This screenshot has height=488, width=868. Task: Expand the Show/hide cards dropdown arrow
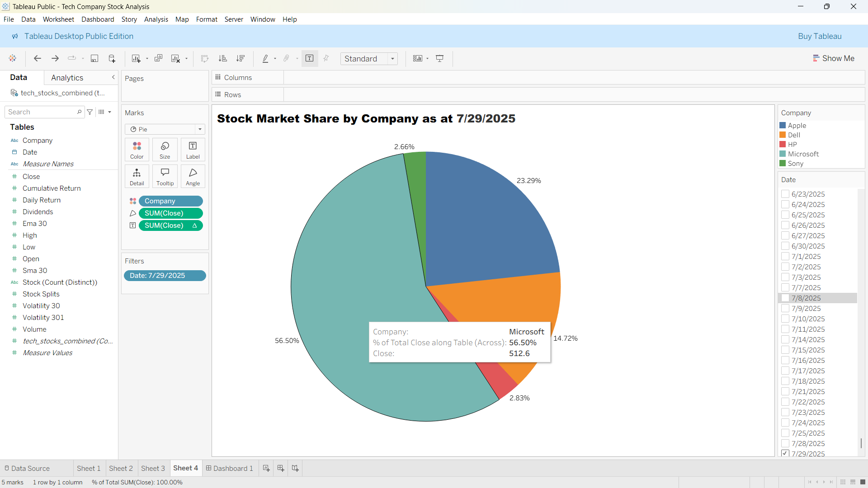[427, 59]
